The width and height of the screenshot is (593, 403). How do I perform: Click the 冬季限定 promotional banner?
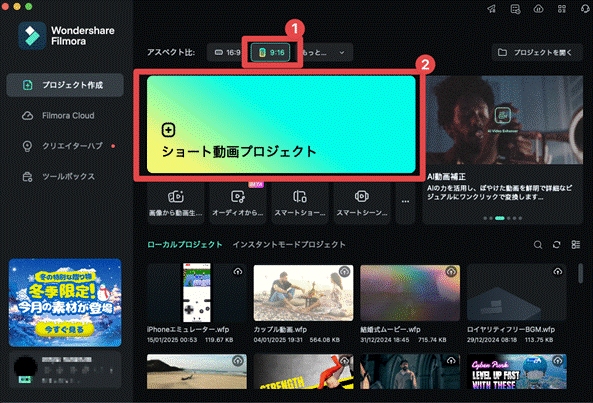[x=65, y=302]
